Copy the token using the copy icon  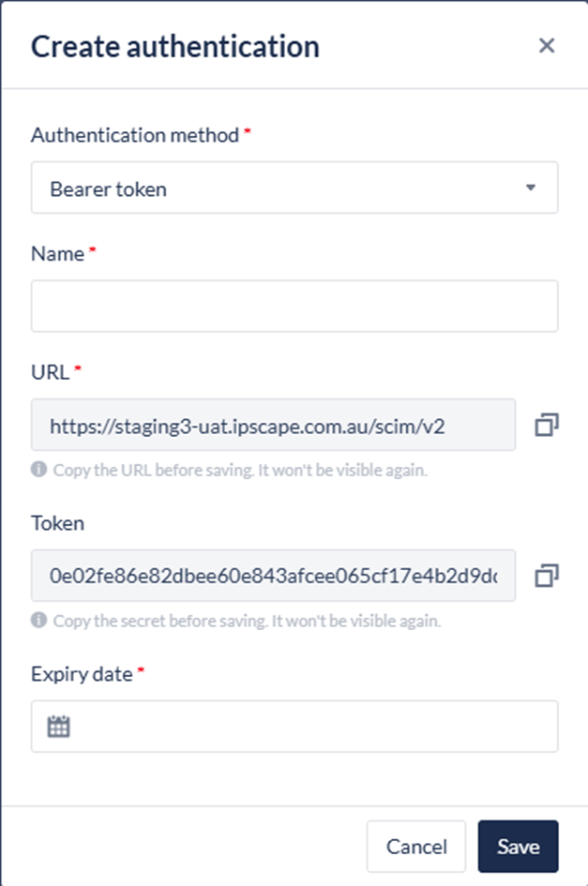(547, 576)
